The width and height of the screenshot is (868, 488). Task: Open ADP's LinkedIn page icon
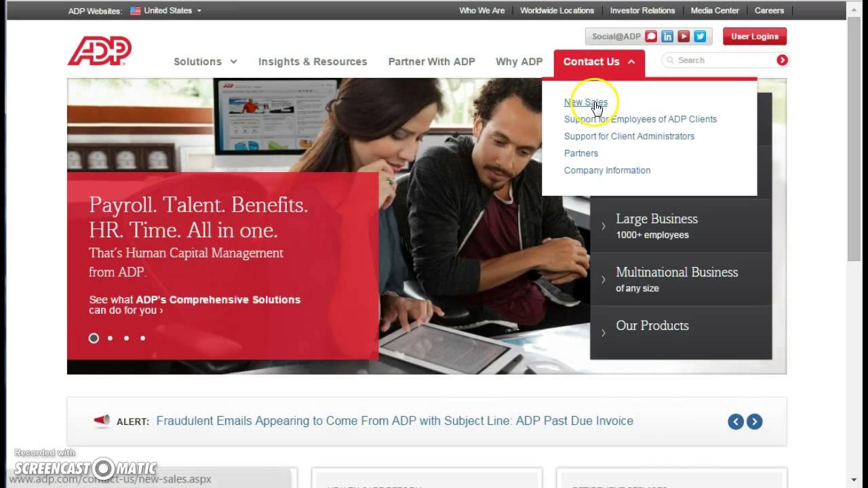(x=667, y=37)
